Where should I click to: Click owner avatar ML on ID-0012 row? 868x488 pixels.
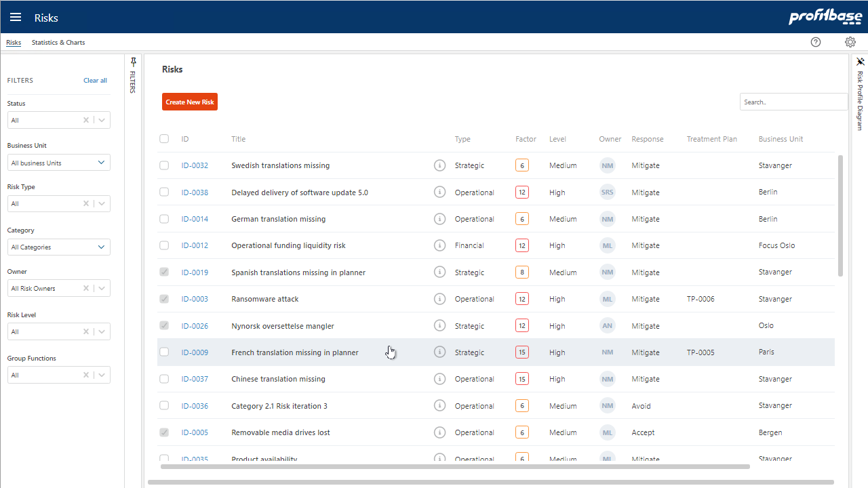(x=607, y=245)
